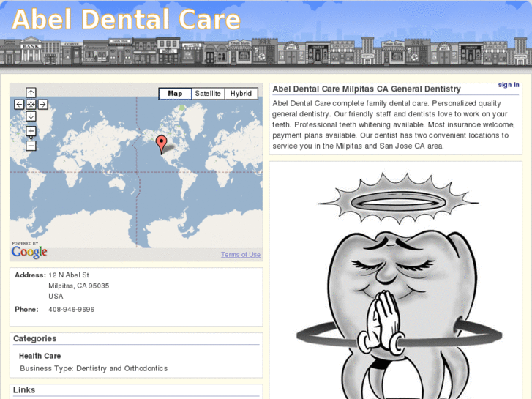The image size is (532, 399).
Task: Click the Google logo on the map
Action: [x=29, y=252]
